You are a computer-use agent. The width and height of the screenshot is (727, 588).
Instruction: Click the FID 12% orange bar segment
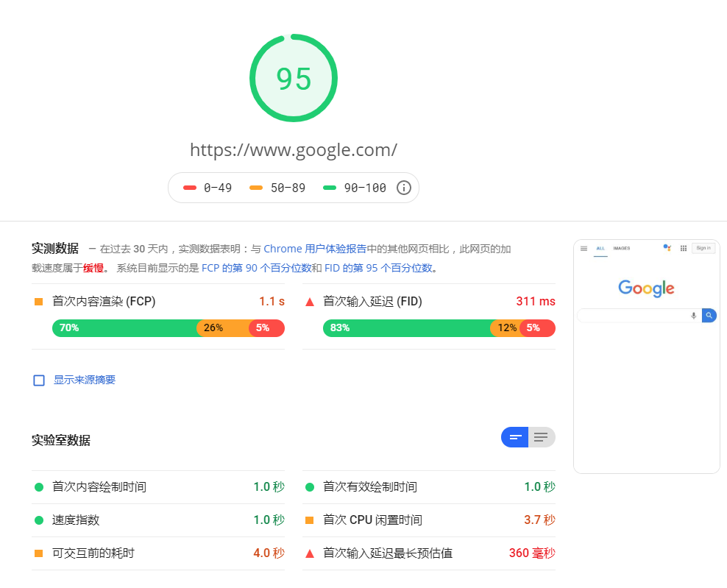[x=506, y=327]
